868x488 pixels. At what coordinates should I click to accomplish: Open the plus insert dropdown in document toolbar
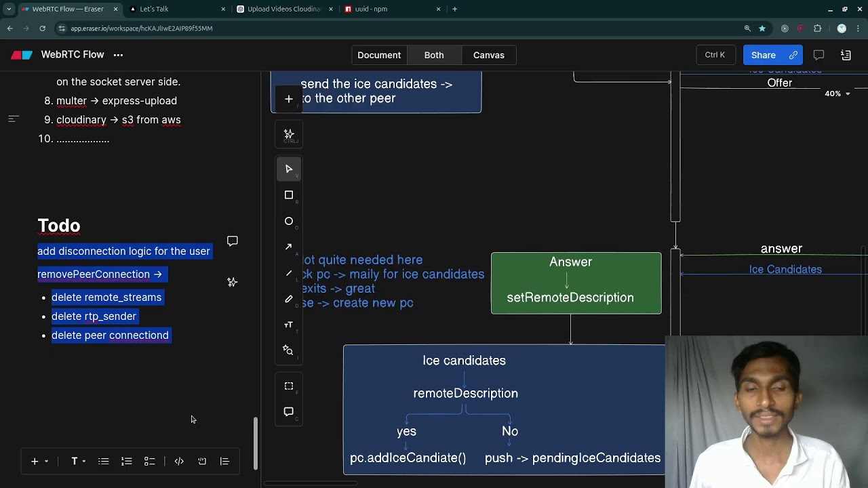[39, 462]
